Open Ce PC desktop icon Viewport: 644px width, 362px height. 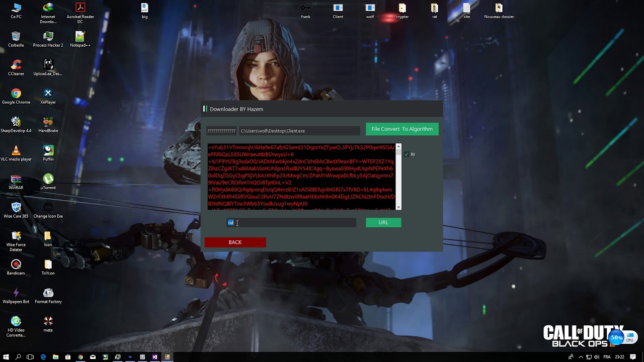pyautogui.click(x=16, y=11)
